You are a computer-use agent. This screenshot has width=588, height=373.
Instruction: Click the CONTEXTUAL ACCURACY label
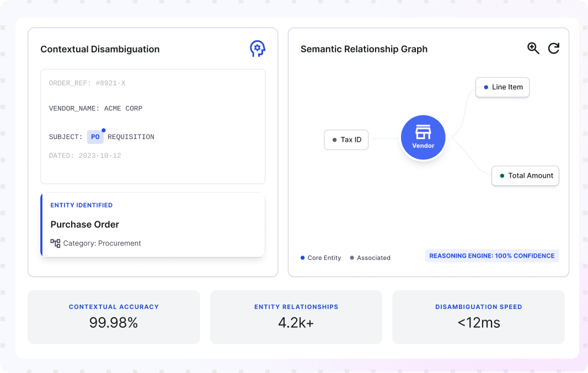click(114, 307)
